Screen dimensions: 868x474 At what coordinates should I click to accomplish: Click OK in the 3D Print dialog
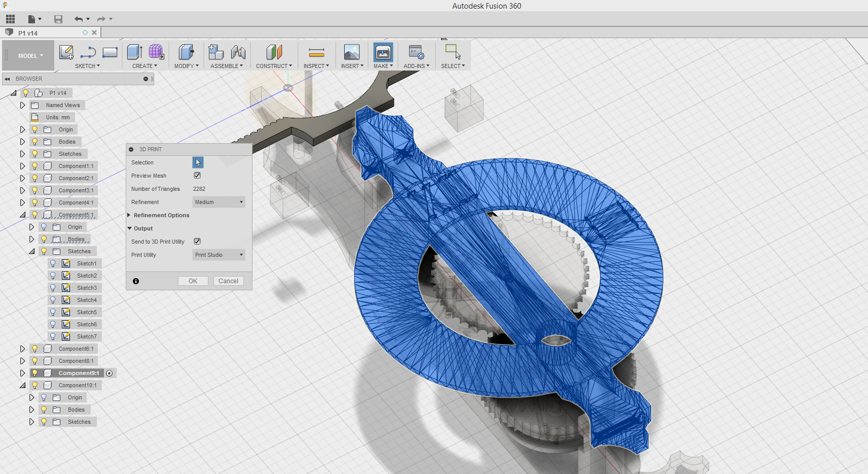(193, 281)
